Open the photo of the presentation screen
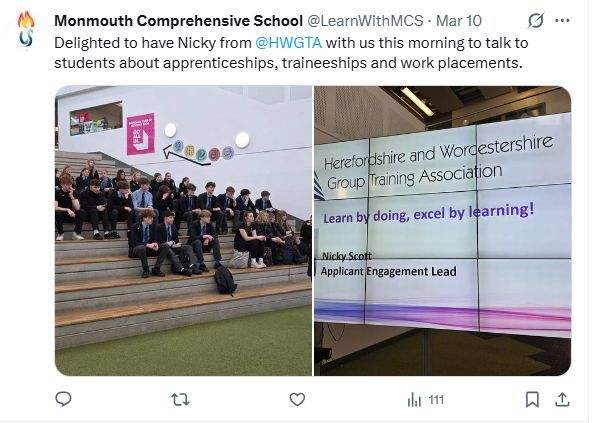This screenshot has height=423, width=600. coord(442,231)
